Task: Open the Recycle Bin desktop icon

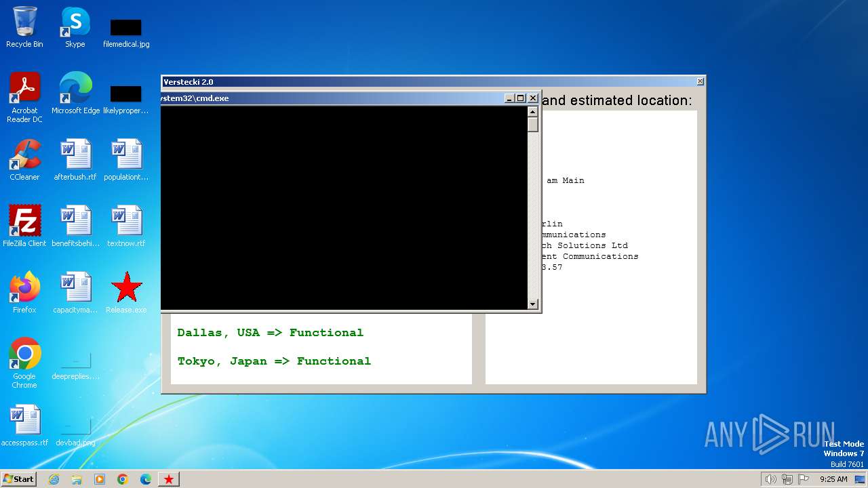Action: (24, 27)
